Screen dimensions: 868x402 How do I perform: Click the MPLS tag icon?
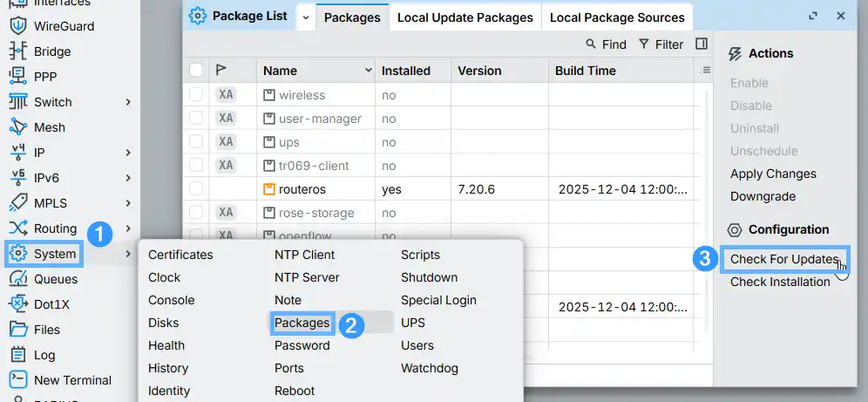point(18,203)
